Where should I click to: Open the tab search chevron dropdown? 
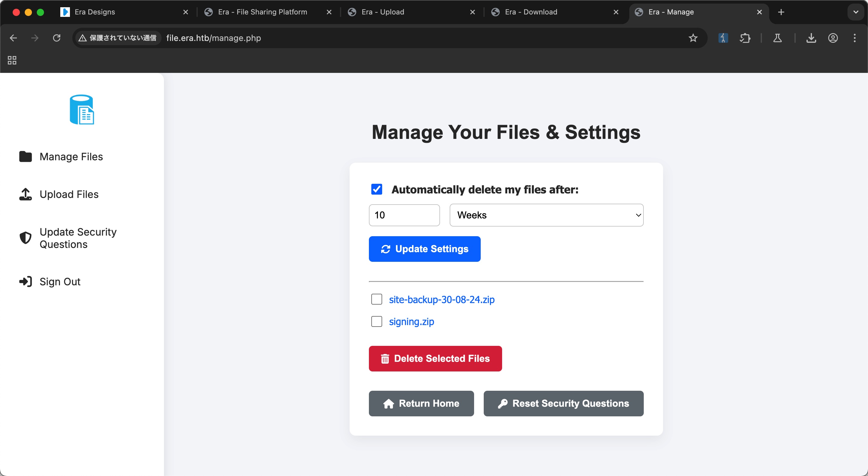(x=856, y=12)
